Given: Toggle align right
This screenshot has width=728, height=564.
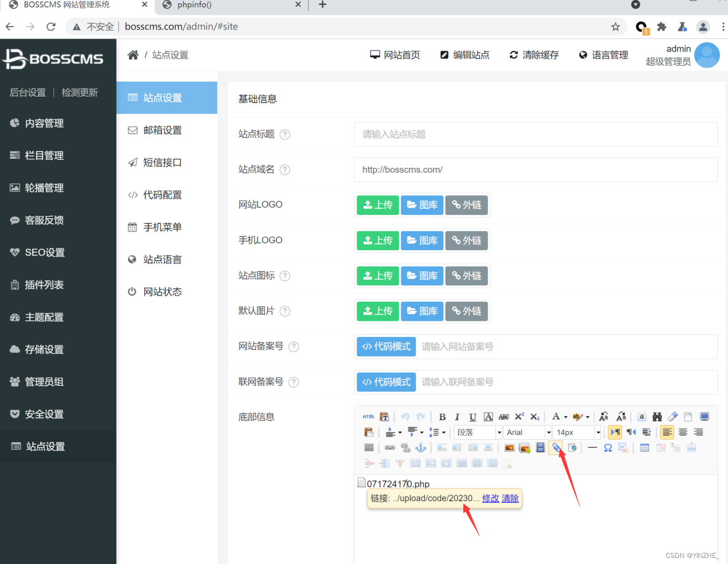Looking at the screenshot, I should (698, 432).
